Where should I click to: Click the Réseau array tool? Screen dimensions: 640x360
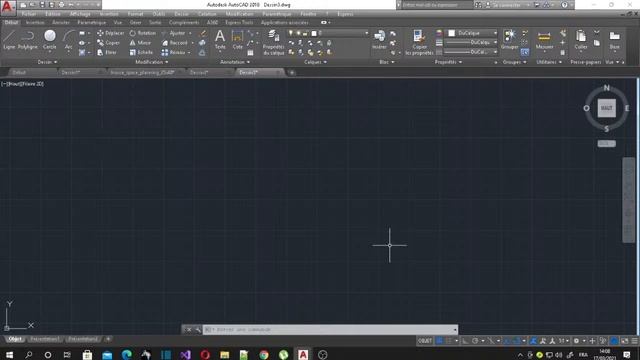pos(173,53)
